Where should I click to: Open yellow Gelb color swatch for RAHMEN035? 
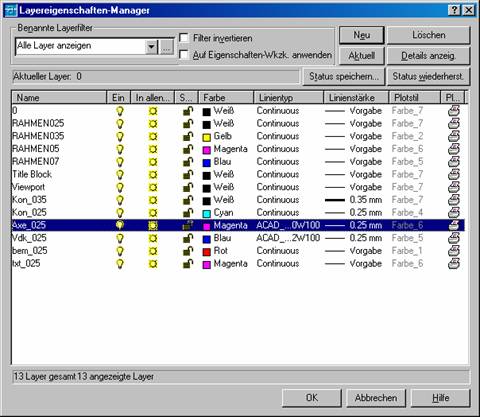pos(207,137)
